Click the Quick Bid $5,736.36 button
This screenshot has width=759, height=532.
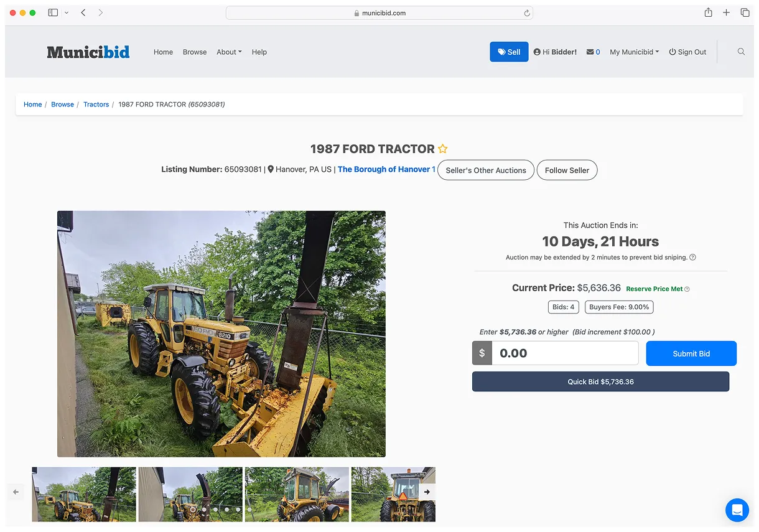600,381
